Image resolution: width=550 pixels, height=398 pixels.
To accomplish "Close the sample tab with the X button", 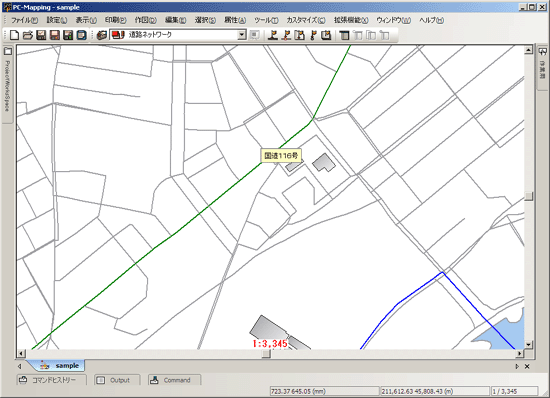I will tap(527, 366).
